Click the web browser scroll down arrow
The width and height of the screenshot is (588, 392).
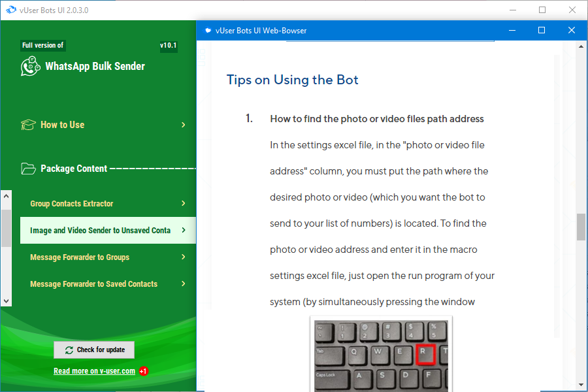581,385
